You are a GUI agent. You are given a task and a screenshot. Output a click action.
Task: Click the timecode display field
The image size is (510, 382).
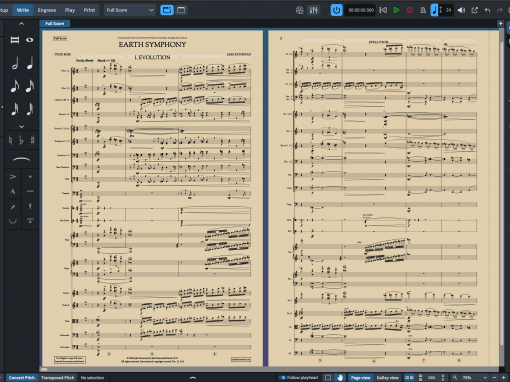[361, 10]
